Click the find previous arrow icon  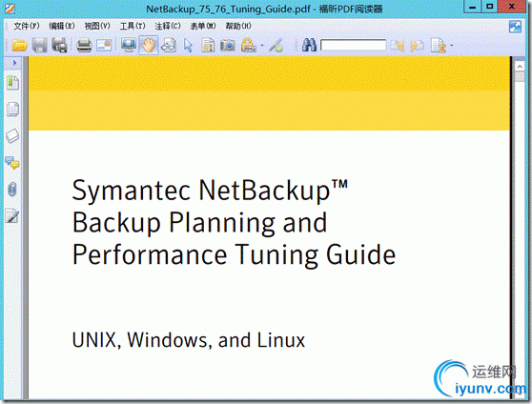tap(397, 45)
